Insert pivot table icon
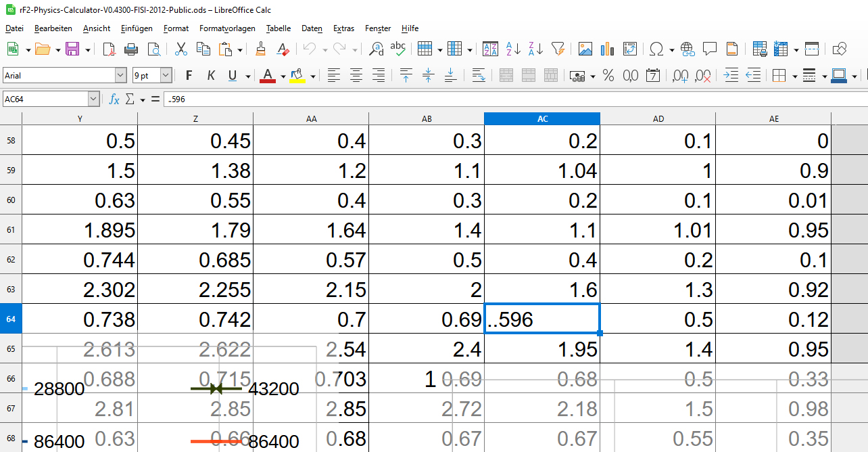The width and height of the screenshot is (868, 452). click(630, 49)
